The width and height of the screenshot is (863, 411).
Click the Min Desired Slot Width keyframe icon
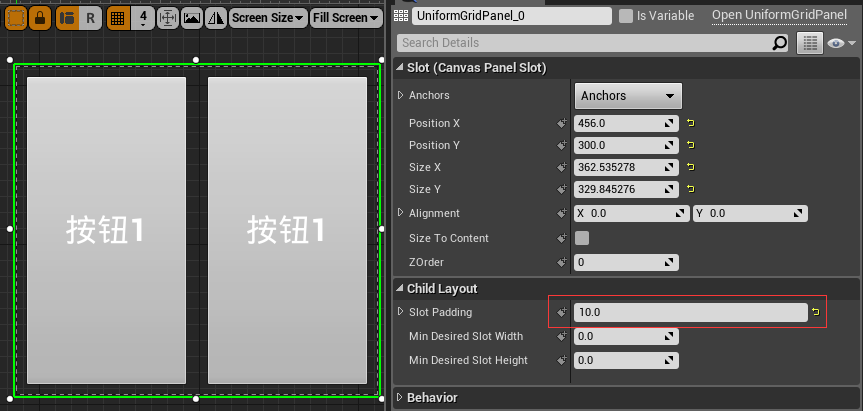(x=561, y=336)
